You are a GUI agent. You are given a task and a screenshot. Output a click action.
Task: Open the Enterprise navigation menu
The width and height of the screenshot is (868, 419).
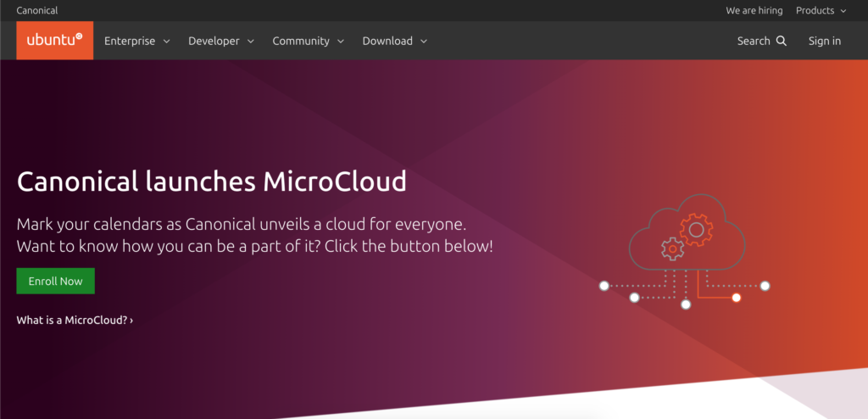(136, 41)
